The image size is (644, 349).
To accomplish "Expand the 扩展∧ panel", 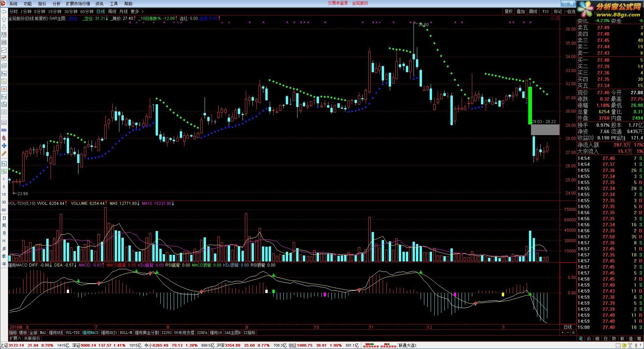I will click(x=15, y=338).
